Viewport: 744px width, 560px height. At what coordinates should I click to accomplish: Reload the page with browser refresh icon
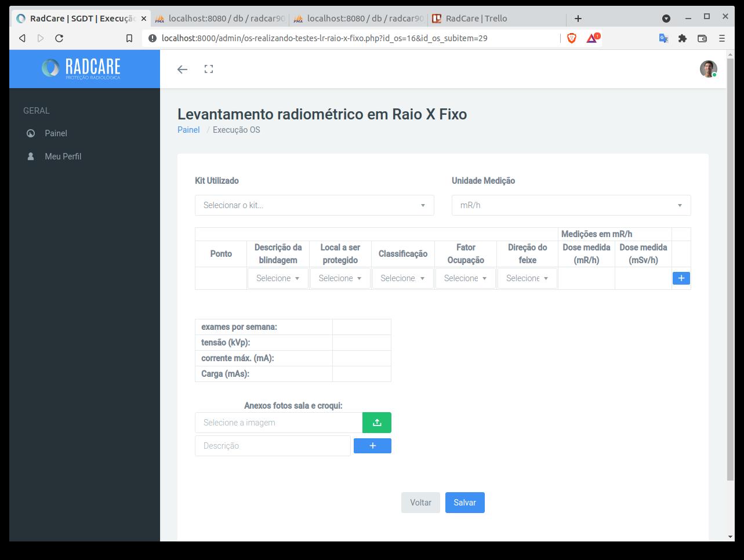(59, 38)
